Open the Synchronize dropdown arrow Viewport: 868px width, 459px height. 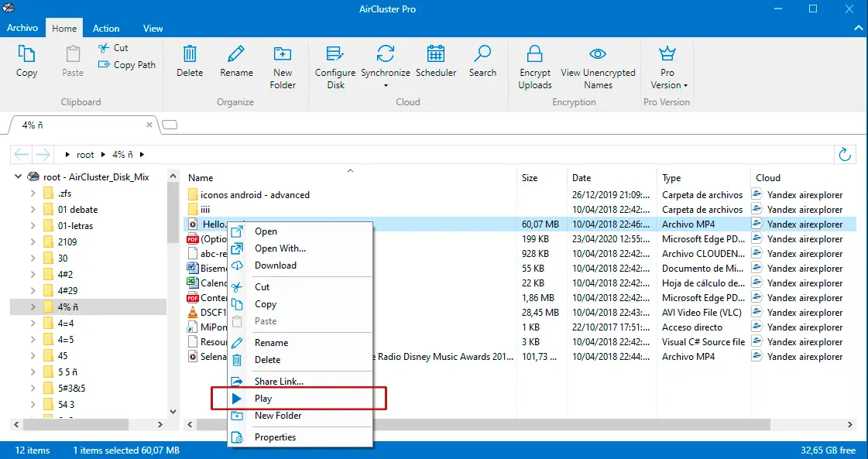386,86
